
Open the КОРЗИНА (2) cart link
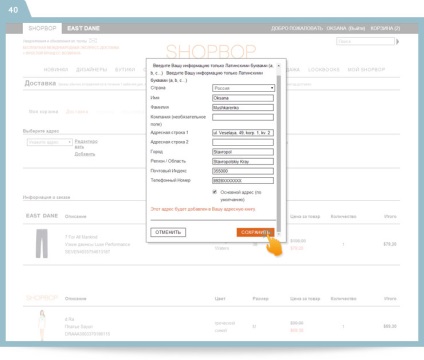[x=385, y=28]
